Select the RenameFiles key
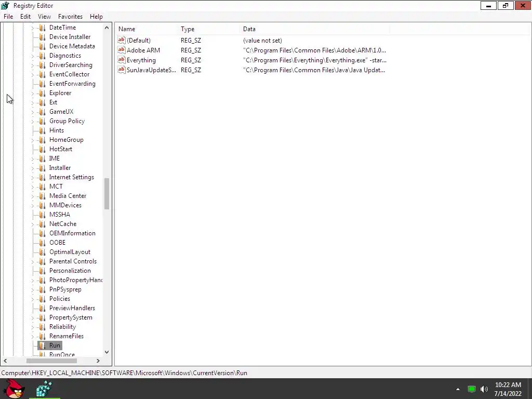532x399 pixels. pyautogui.click(x=66, y=336)
